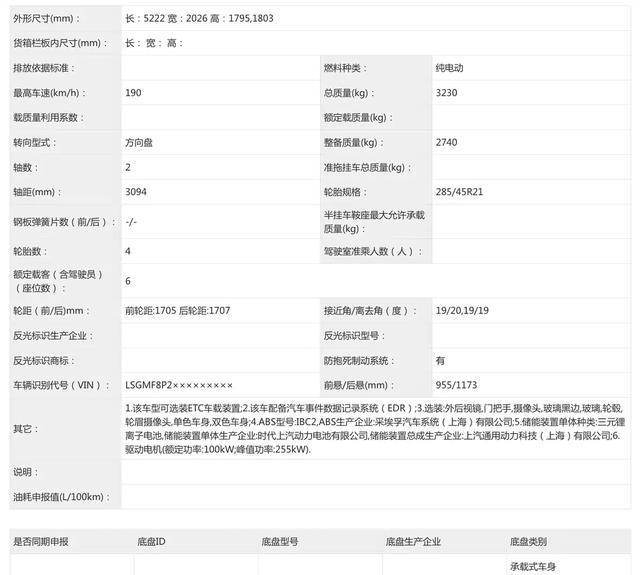
Task: Select the tire specification 285/45R21
Action: click(460, 191)
